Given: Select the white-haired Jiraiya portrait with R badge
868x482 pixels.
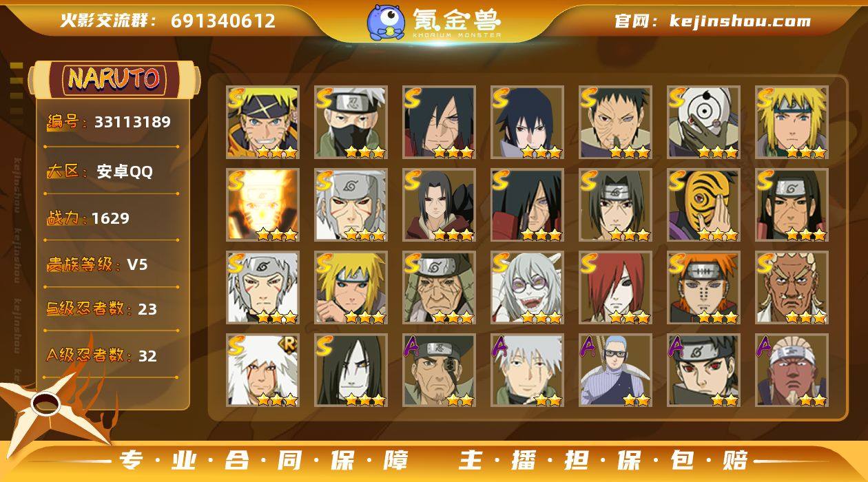Looking at the screenshot, I should (x=262, y=370).
